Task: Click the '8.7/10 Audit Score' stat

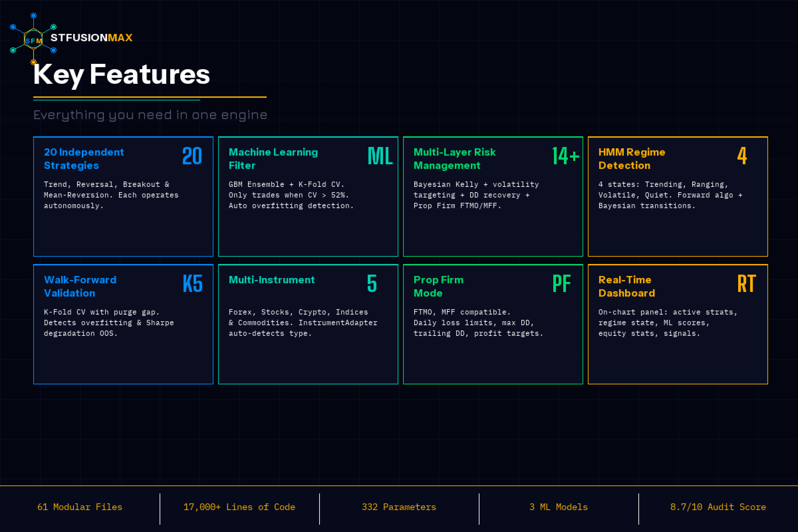Action: click(x=718, y=507)
